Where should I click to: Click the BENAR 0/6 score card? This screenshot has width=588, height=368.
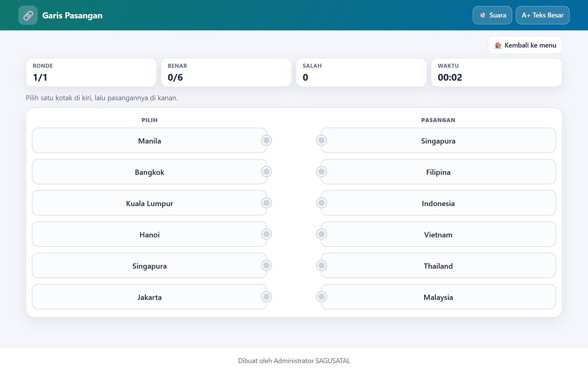[x=226, y=72]
